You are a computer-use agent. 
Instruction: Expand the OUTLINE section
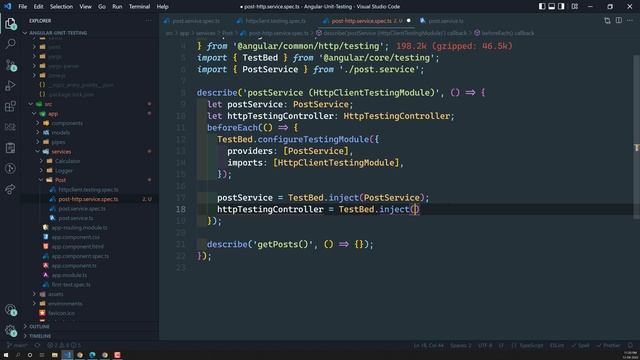click(x=39, y=327)
